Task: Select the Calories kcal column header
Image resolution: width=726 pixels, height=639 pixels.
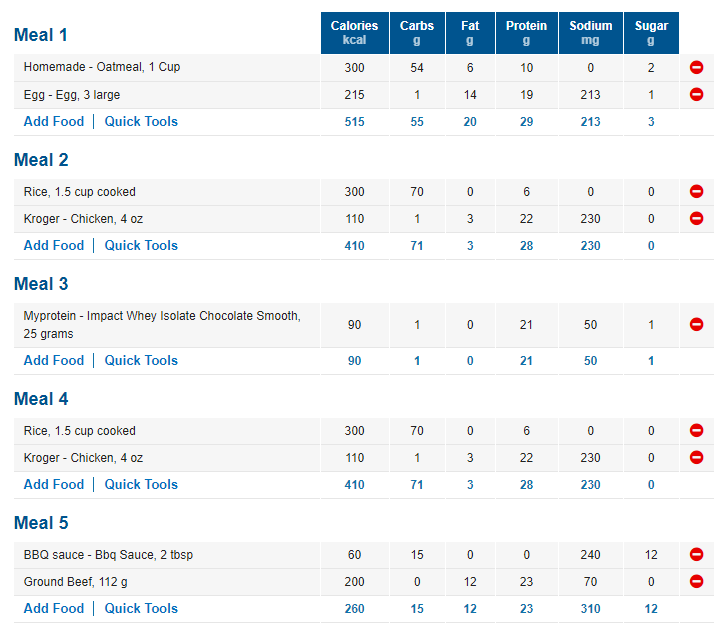Action: coord(355,33)
